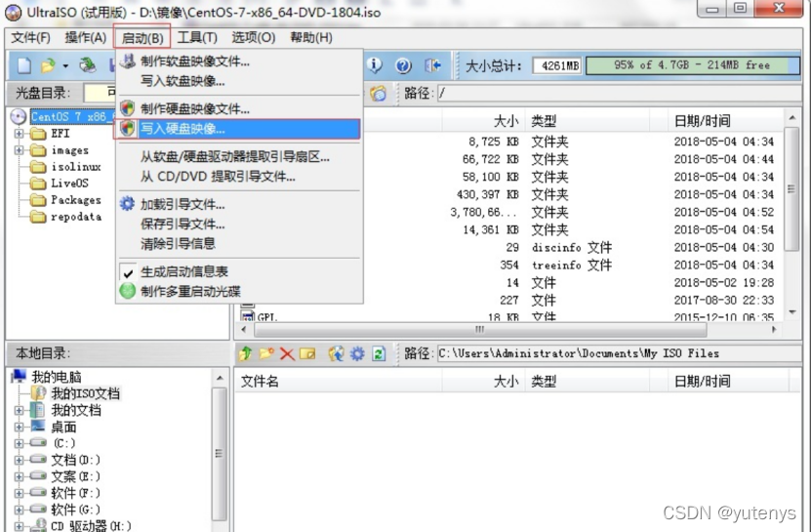Click the add files icon with blue arrow
The image size is (811, 532).
(336, 353)
